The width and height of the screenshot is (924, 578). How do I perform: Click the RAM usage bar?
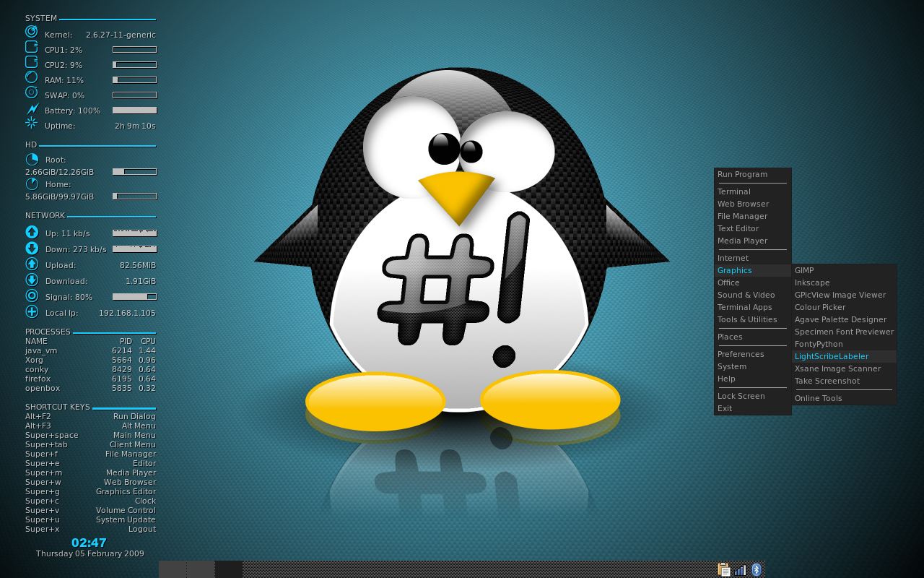tap(134, 80)
